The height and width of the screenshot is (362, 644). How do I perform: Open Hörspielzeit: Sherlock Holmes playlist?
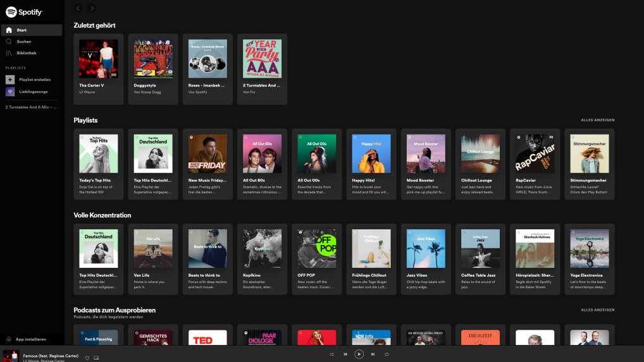[x=535, y=259]
